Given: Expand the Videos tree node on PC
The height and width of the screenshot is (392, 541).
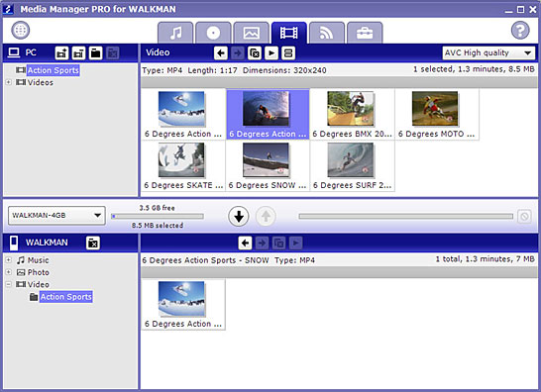Looking at the screenshot, I should (x=9, y=82).
